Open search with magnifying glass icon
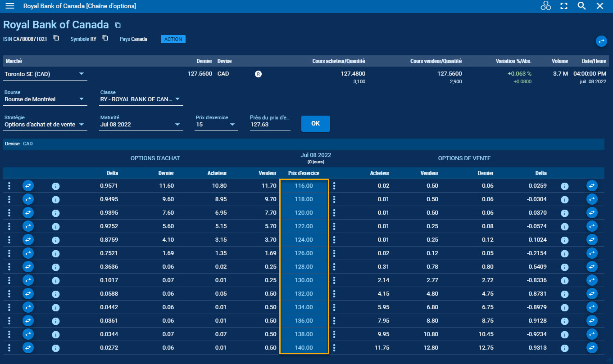Viewport: 613px width, 364px height. click(581, 6)
